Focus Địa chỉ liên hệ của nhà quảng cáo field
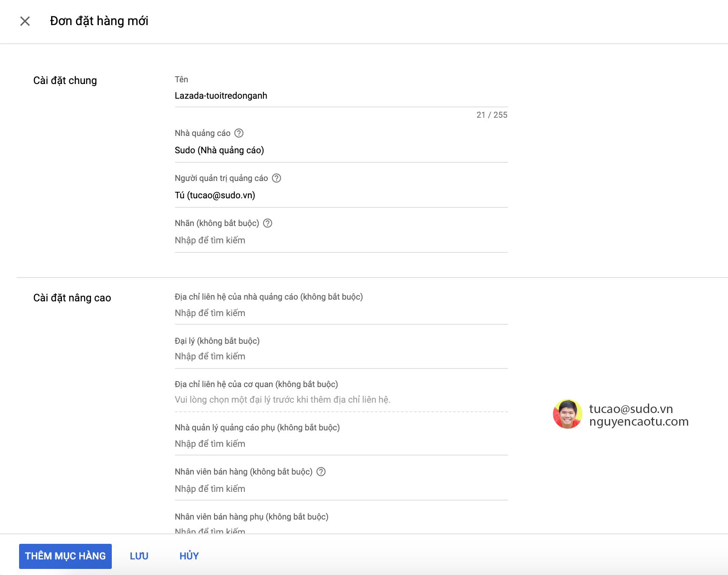The width and height of the screenshot is (728, 575). [x=341, y=313]
